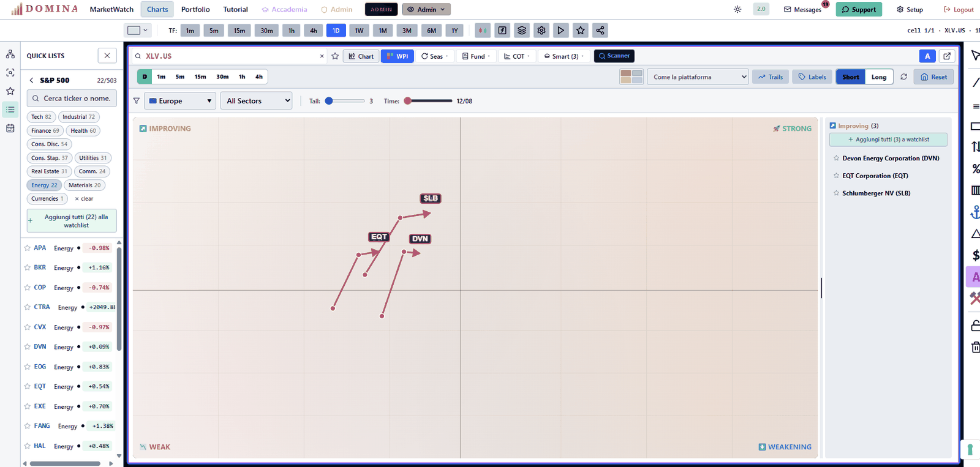The image size is (980, 467).
Task: Open the favorites star sidebar icon
Action: coord(10,91)
